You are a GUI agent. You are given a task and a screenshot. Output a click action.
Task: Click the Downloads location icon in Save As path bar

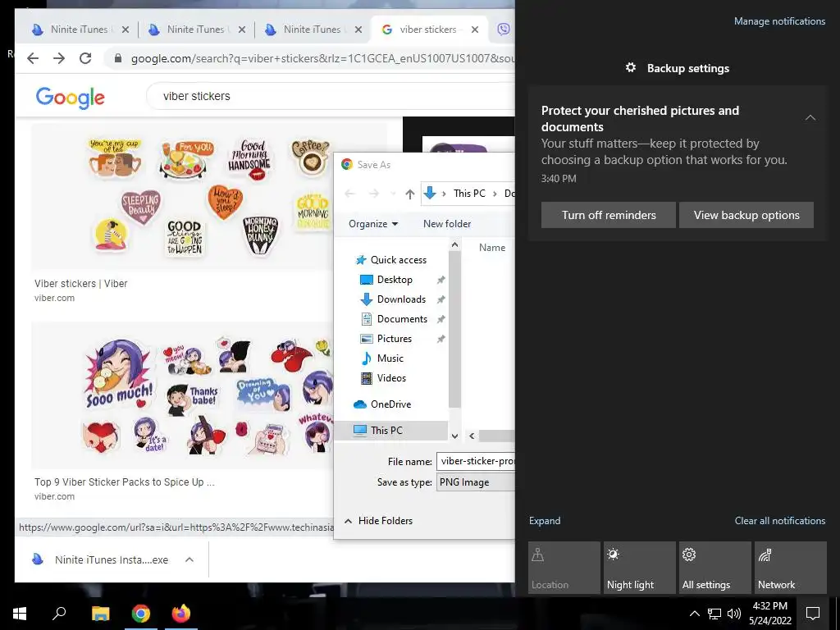[x=430, y=194]
